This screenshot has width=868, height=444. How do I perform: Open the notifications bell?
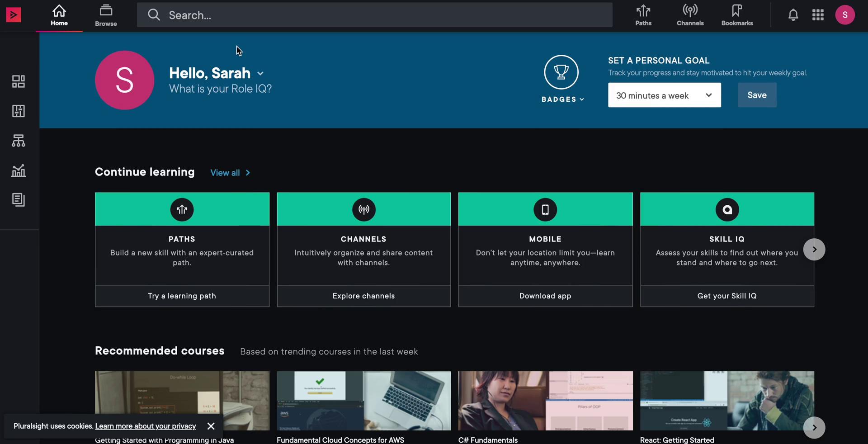point(793,15)
